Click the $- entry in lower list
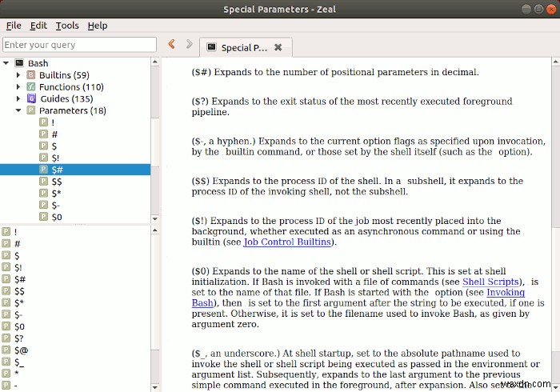Viewport: 560px width, 392px height. 18,314
